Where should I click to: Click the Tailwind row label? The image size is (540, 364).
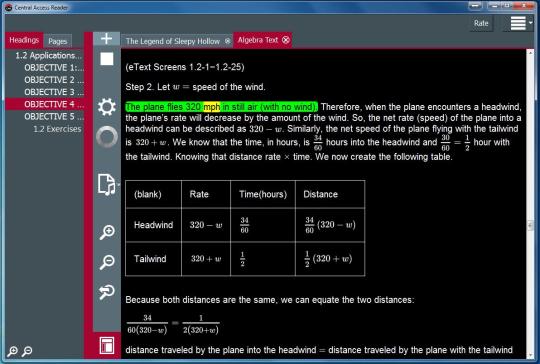(150, 259)
